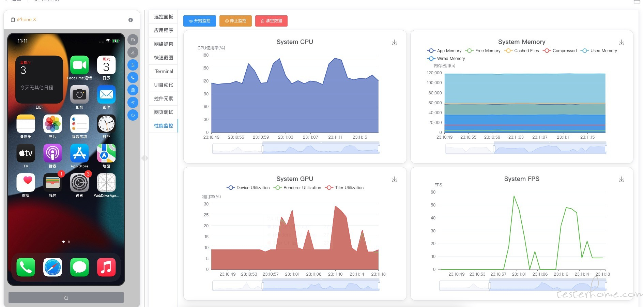Click the power icon beside the phone
The image size is (644, 307).
133,115
